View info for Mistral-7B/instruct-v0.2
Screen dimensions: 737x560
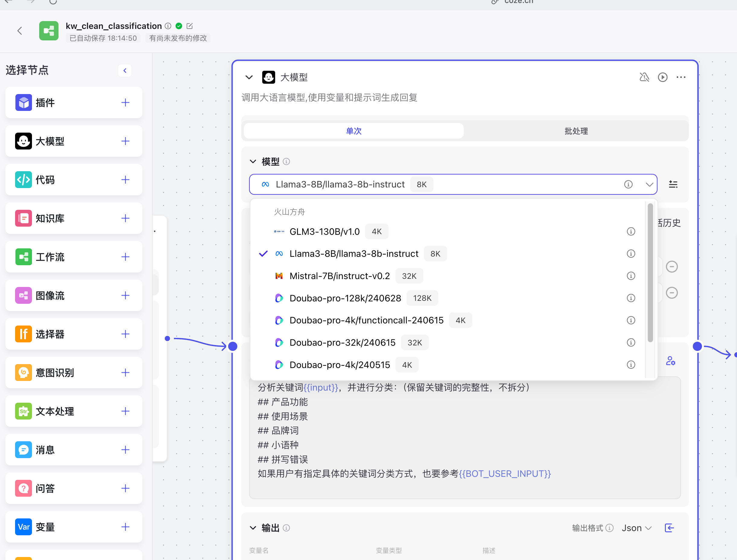(631, 276)
